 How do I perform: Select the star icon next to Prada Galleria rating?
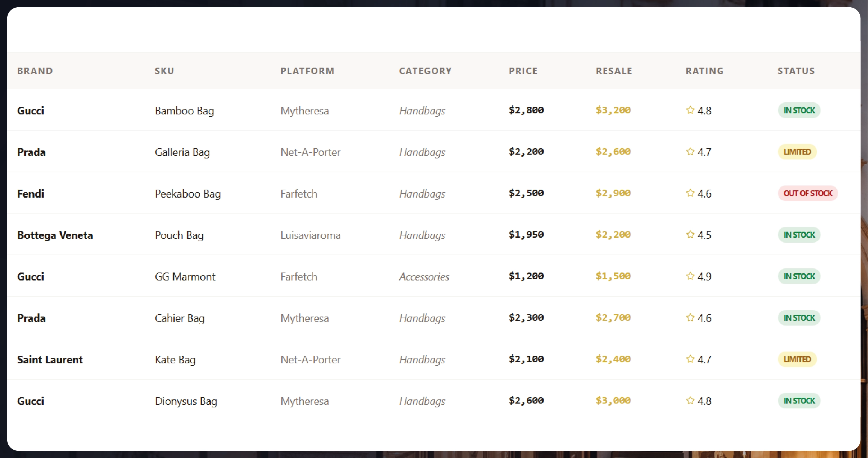click(690, 152)
